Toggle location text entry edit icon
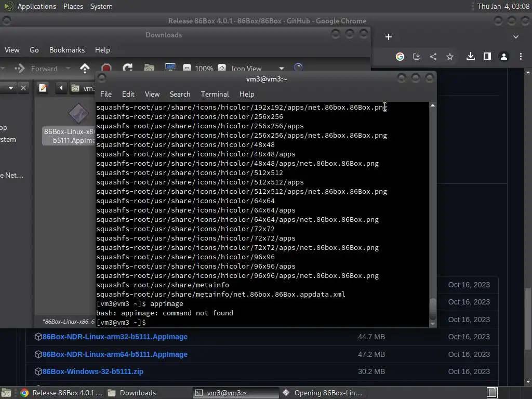 (43, 88)
